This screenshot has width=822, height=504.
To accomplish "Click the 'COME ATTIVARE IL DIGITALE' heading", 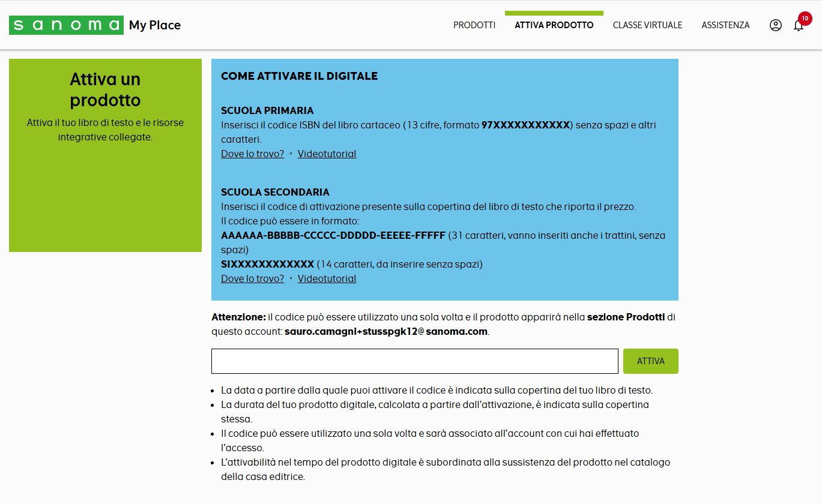I will coord(299,76).
